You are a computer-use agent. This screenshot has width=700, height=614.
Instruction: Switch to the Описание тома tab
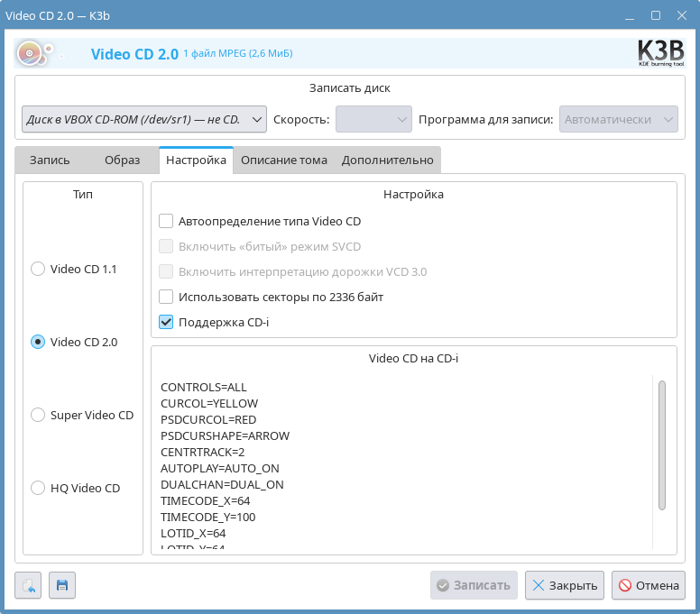tap(283, 160)
